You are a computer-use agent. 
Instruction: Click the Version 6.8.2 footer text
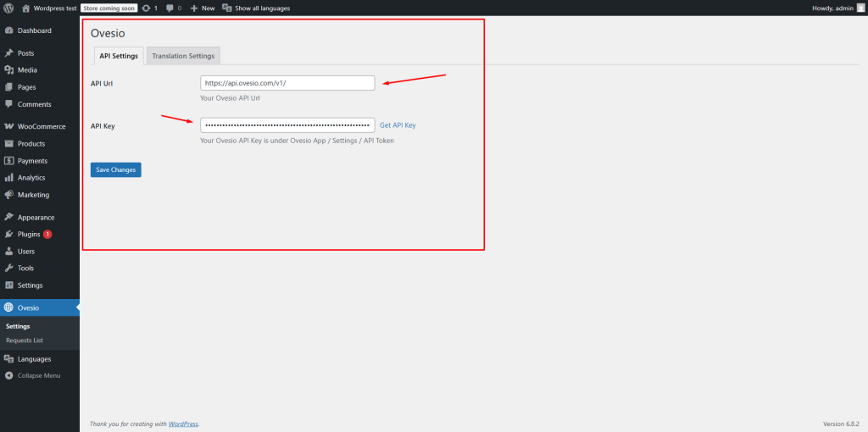click(x=842, y=424)
